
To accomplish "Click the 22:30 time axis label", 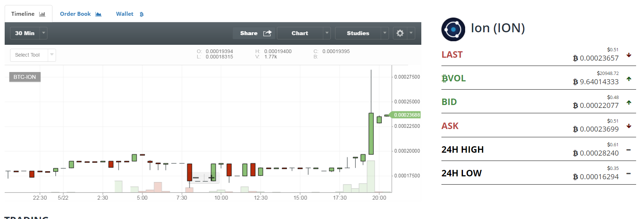I will (40, 198).
